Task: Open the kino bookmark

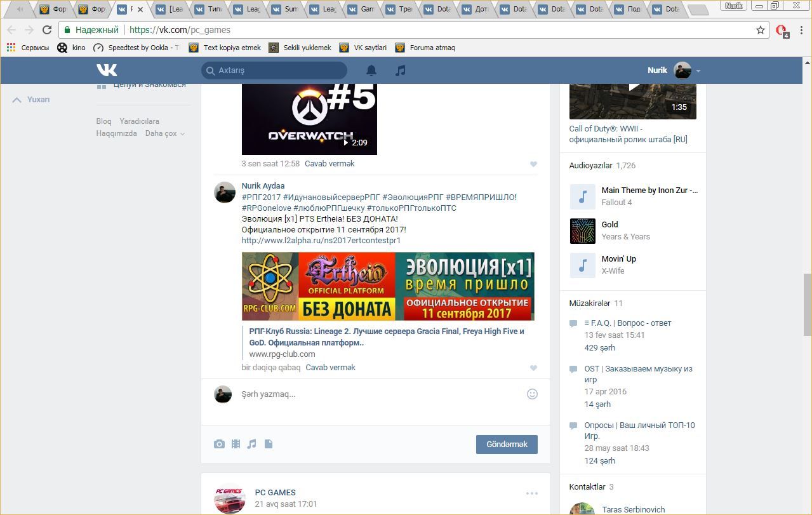Action: [71, 48]
